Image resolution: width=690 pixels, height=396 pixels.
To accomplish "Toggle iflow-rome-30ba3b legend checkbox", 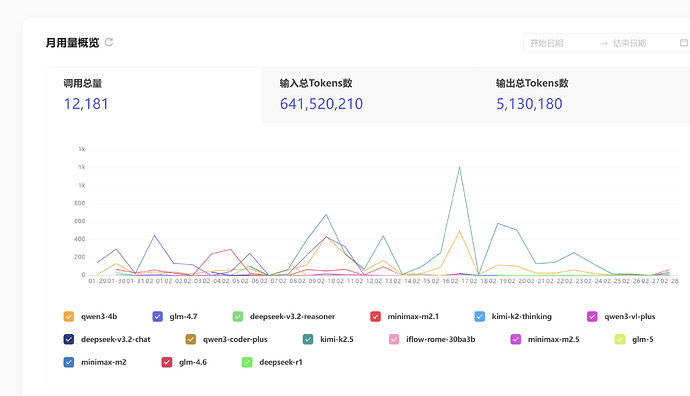I will coord(394,339).
